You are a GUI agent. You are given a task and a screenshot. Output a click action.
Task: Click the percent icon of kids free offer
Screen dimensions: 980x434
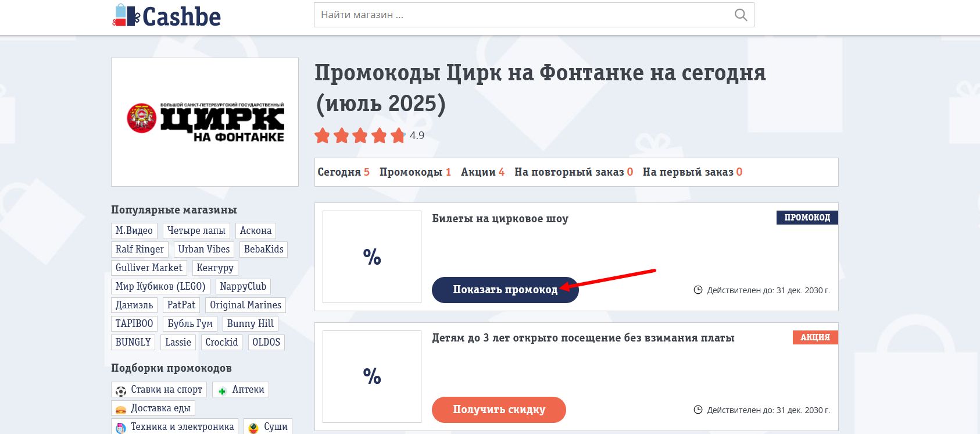372,376
